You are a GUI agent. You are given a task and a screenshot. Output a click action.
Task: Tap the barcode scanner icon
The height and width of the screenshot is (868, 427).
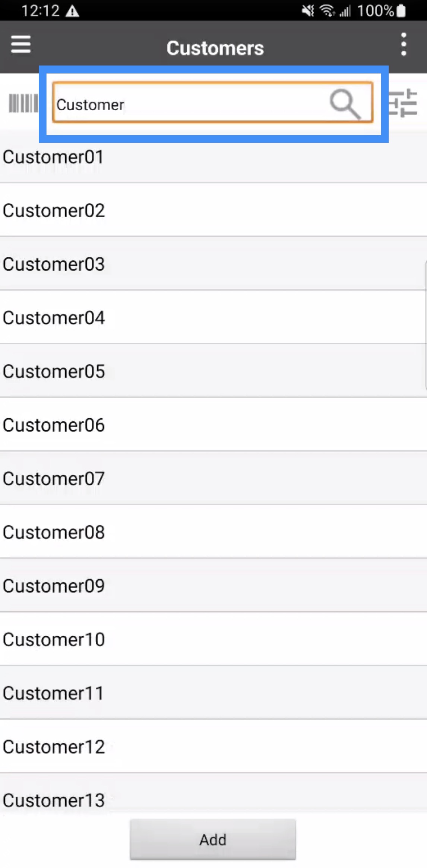[x=23, y=103]
